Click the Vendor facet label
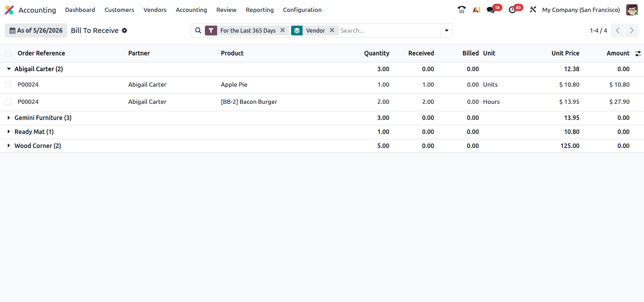The height and width of the screenshot is (302, 644). (x=316, y=31)
